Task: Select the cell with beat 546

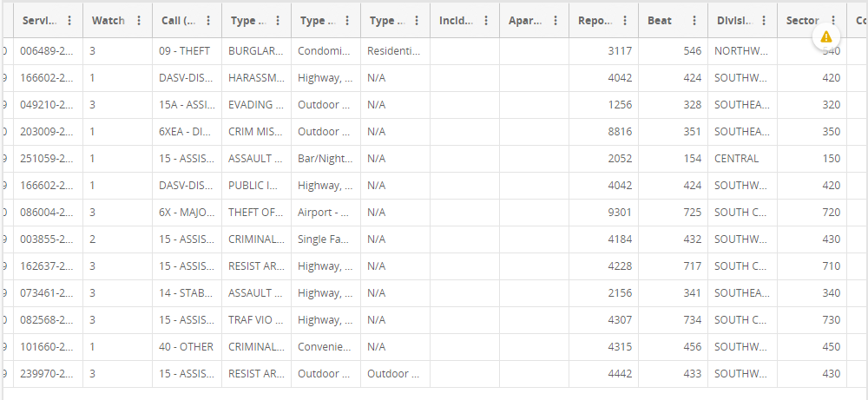Action: point(673,51)
